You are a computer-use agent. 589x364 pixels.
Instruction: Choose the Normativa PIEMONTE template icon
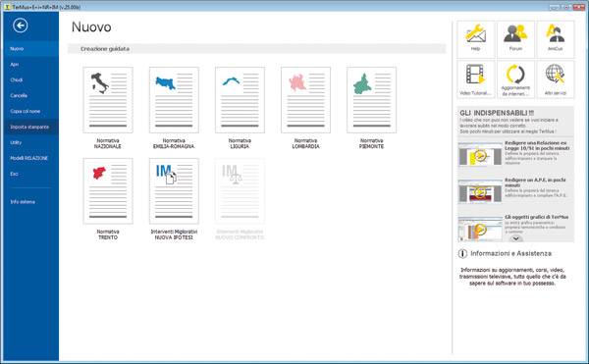tap(371, 100)
